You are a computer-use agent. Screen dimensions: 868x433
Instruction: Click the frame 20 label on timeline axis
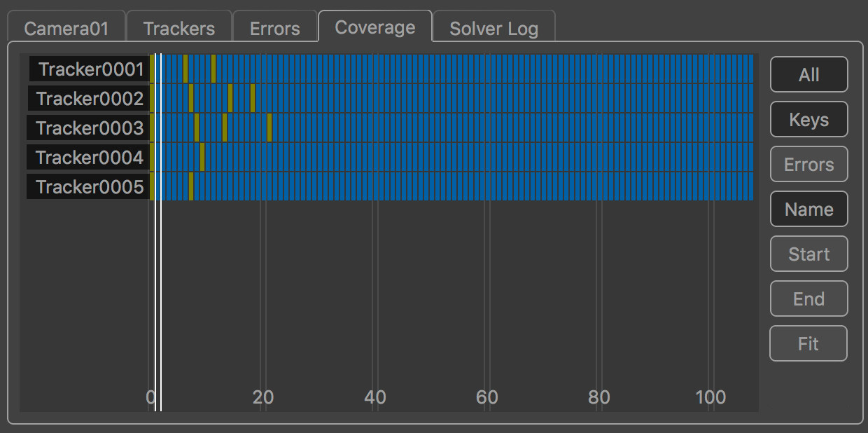point(263,397)
